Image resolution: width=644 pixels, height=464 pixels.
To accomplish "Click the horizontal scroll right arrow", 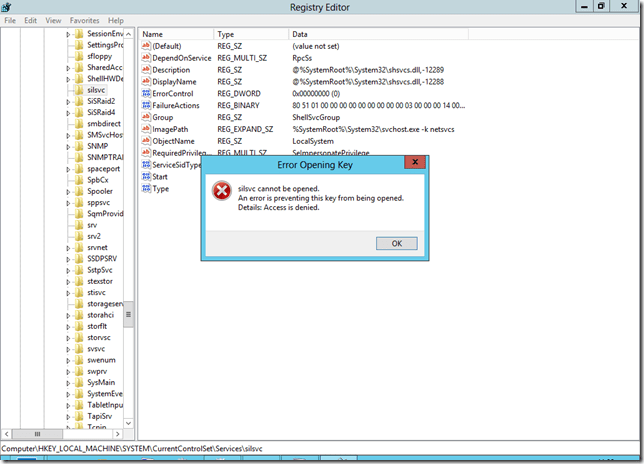I will 118,434.
